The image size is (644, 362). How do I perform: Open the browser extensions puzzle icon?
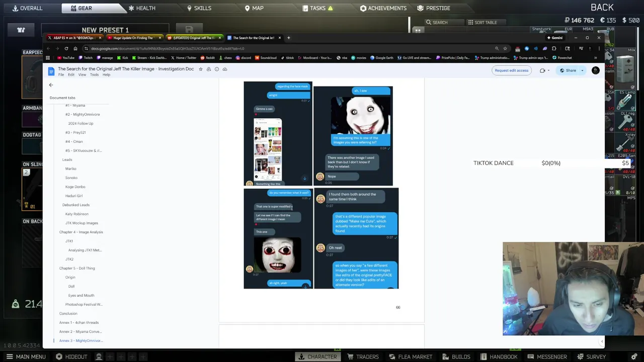click(x=554, y=49)
